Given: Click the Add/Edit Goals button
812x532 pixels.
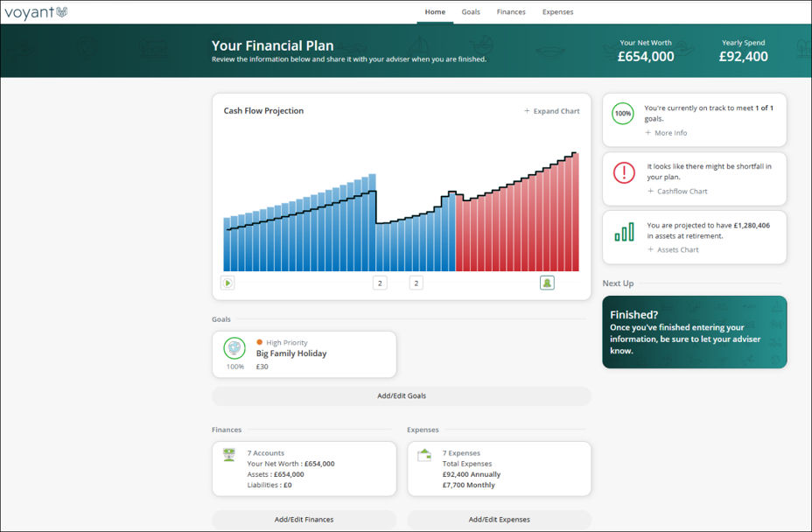Looking at the screenshot, I should click(402, 395).
